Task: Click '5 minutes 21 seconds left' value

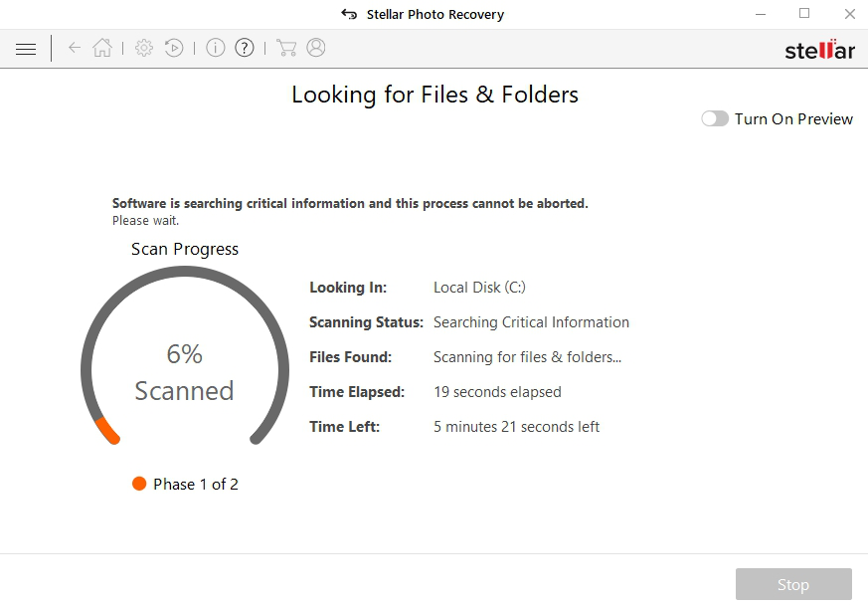Action: click(x=516, y=427)
